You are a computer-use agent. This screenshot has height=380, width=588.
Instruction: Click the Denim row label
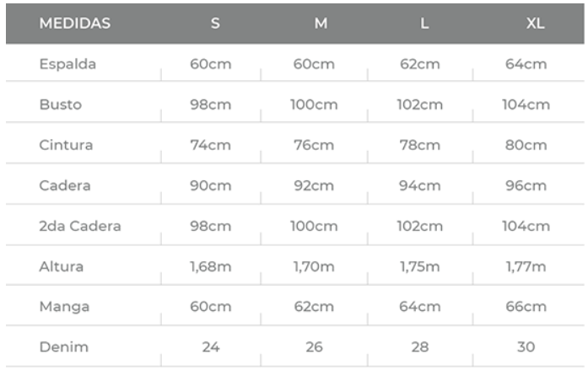coord(64,347)
